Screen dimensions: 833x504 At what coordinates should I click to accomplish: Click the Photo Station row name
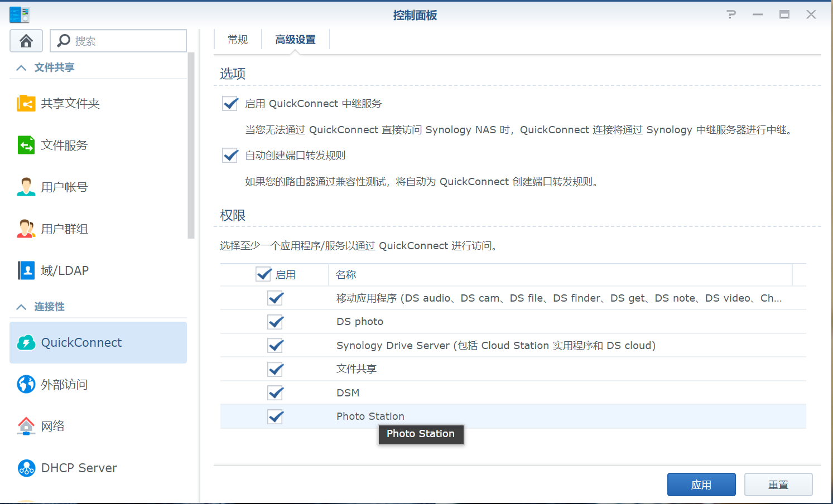tap(370, 416)
